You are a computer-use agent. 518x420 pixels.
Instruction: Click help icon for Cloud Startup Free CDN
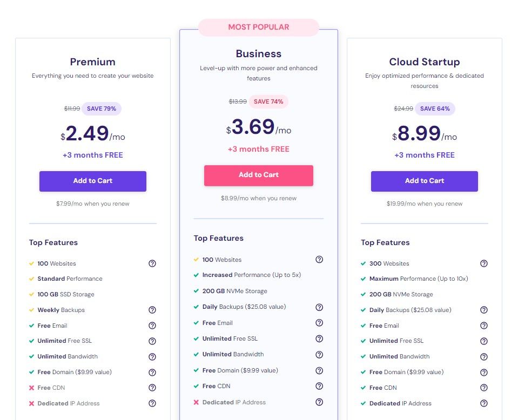click(483, 388)
